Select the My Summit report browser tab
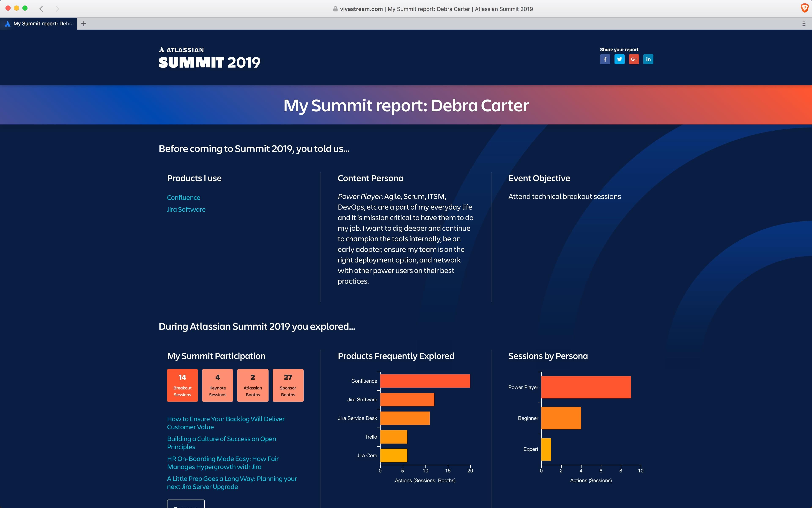The width and height of the screenshot is (812, 508). pyautogui.click(x=38, y=23)
